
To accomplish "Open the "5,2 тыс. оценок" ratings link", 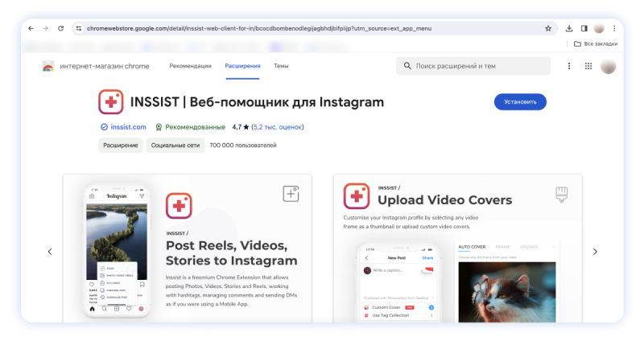I will pos(278,127).
